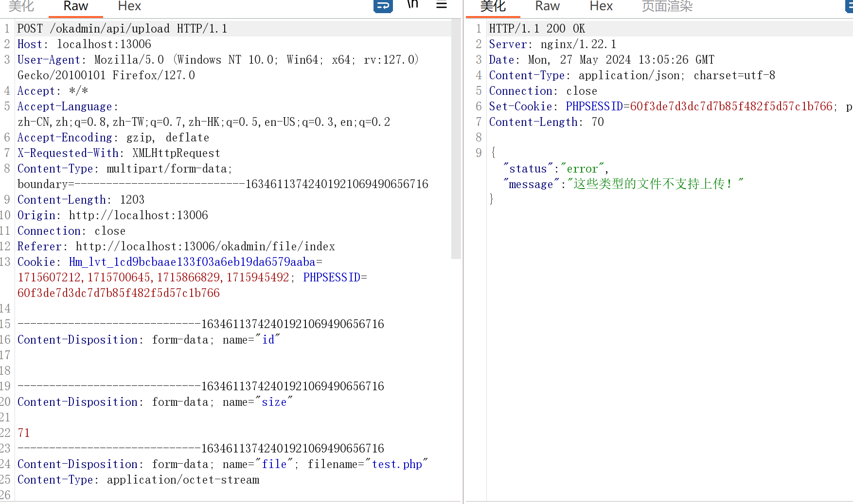
Task: Click request session value 60f3de7d3dc7d7b85f482f5d57c1b766
Action: [119, 293]
